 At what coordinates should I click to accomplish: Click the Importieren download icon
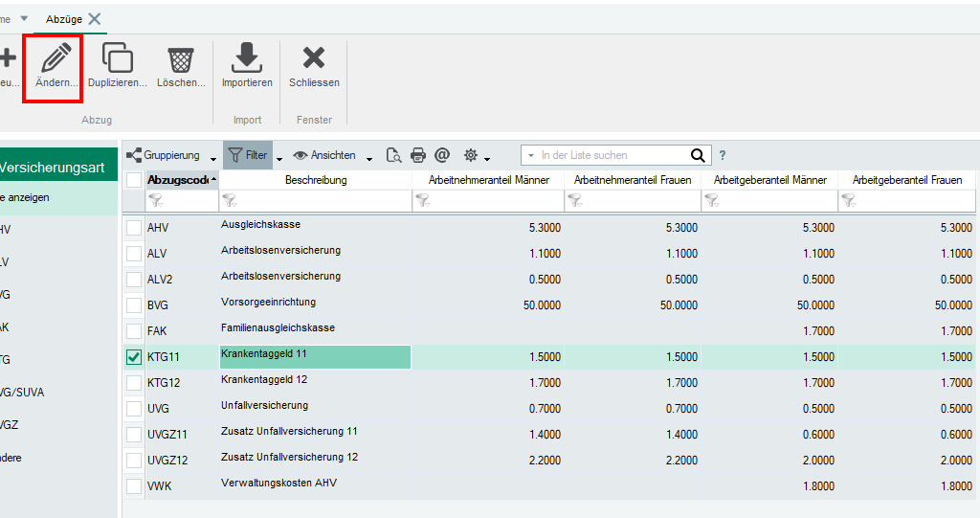pos(247,58)
